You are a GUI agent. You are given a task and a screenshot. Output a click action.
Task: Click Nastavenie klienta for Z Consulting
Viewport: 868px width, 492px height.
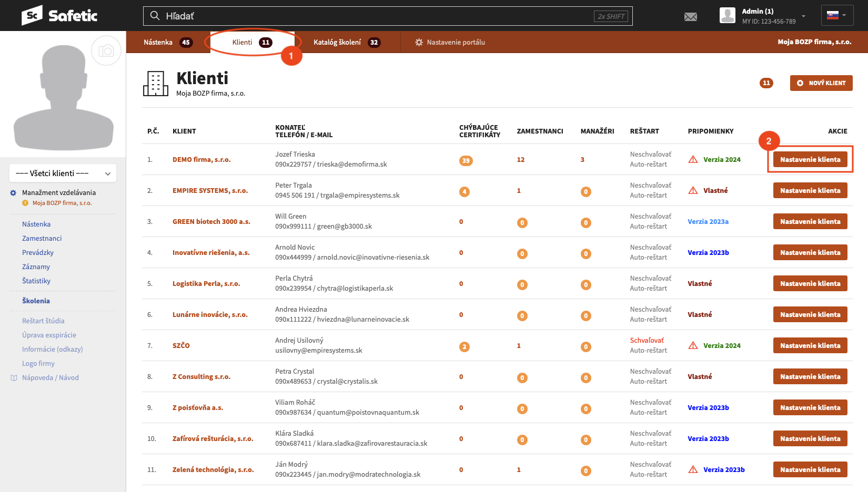[810, 376]
